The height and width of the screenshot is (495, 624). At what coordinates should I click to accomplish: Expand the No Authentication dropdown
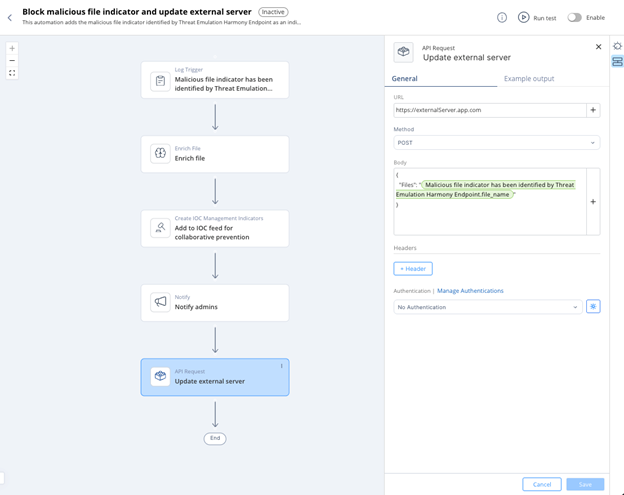pos(487,307)
